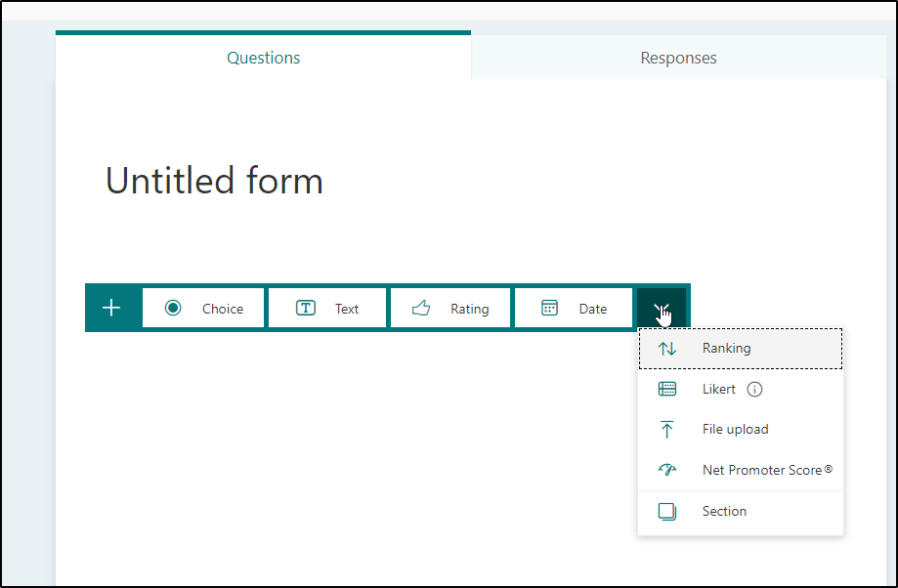Click the Section icon in the menu
The width and height of the screenshot is (898, 588).
(x=667, y=511)
